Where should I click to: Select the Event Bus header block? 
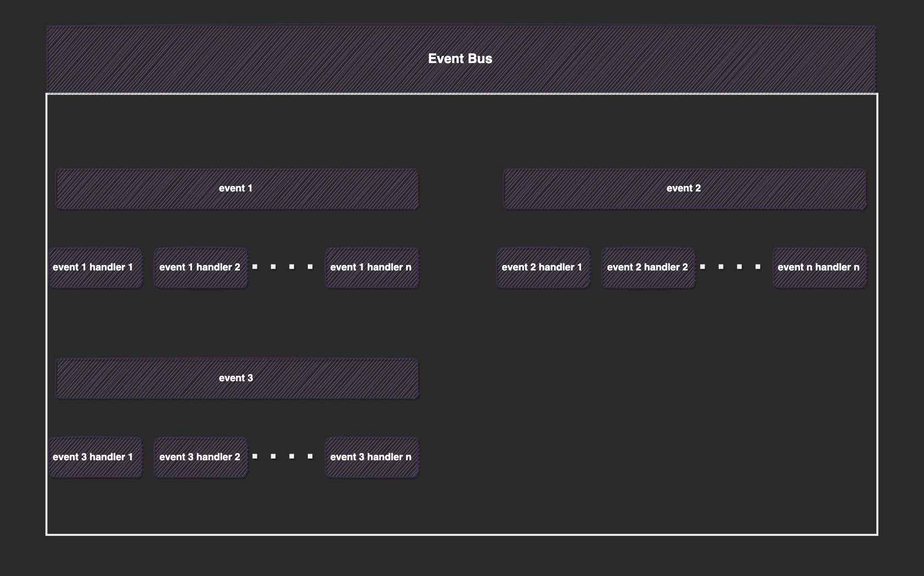461,58
